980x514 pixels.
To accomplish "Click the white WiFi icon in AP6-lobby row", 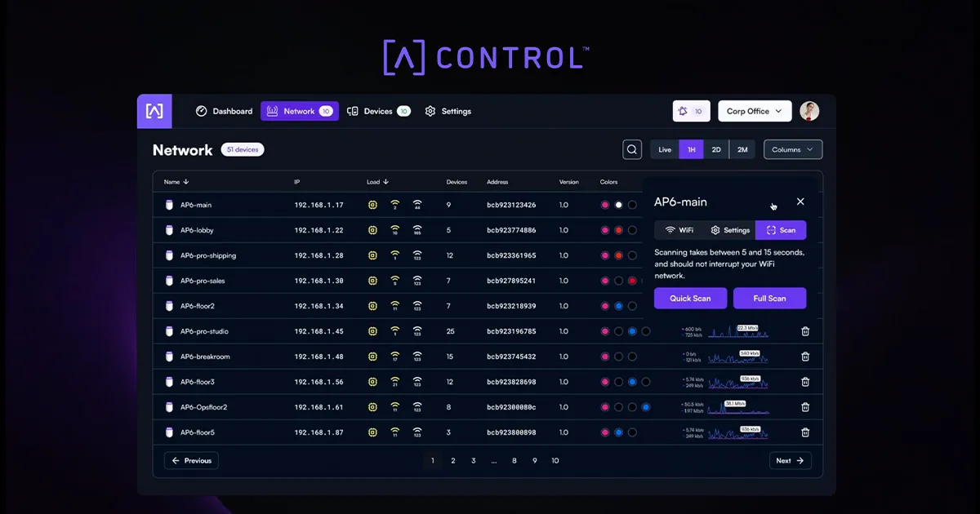I will coord(417,230).
